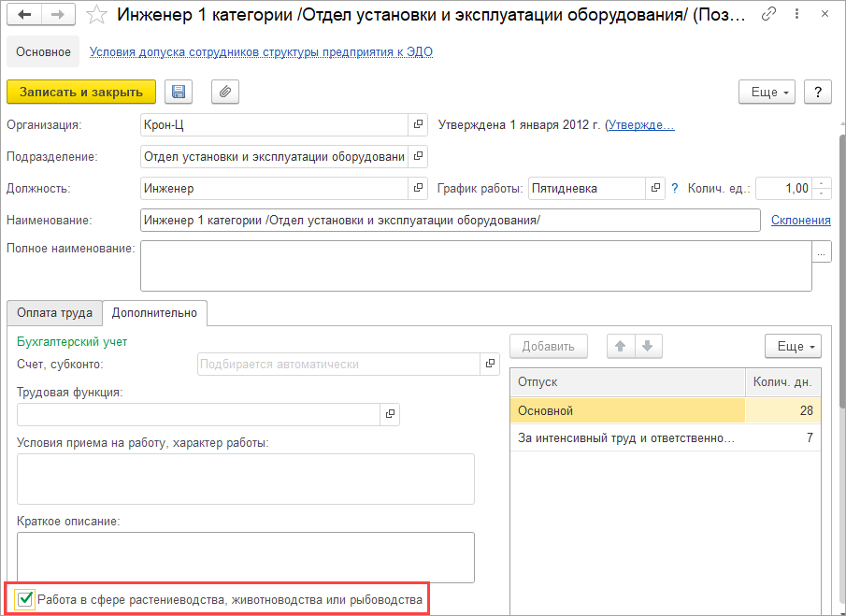The image size is (846, 616).
Task: Copy link using the chain icon
Action: 769,14
